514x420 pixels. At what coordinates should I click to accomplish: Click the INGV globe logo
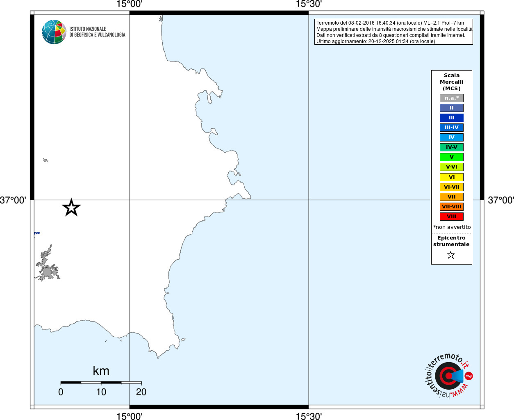coord(54,32)
